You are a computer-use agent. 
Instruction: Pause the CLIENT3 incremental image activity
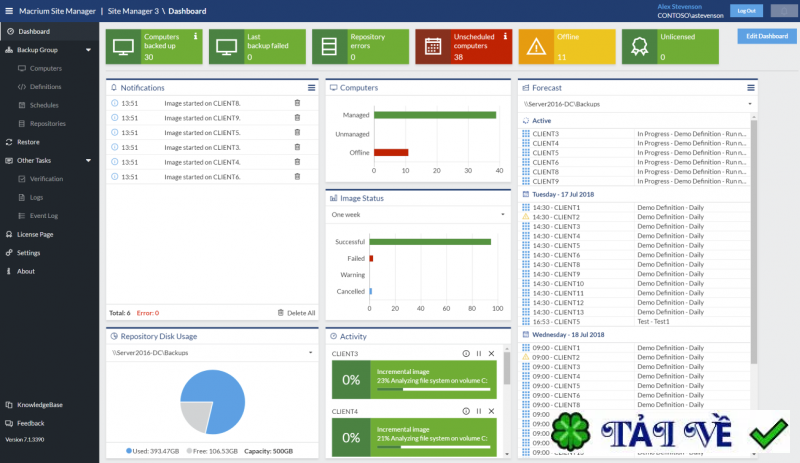(x=478, y=354)
